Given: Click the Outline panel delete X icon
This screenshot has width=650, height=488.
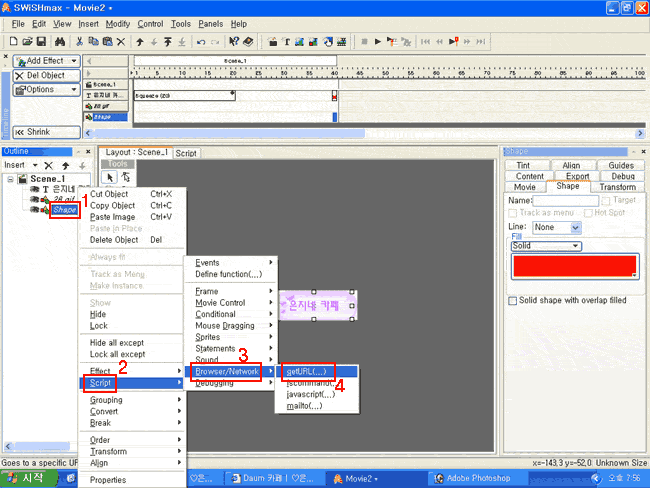Looking at the screenshot, I should pos(49,166).
